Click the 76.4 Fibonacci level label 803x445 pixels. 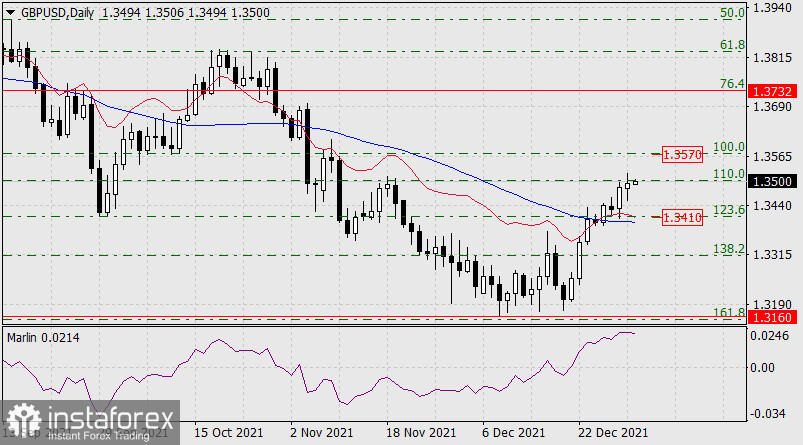[733, 85]
